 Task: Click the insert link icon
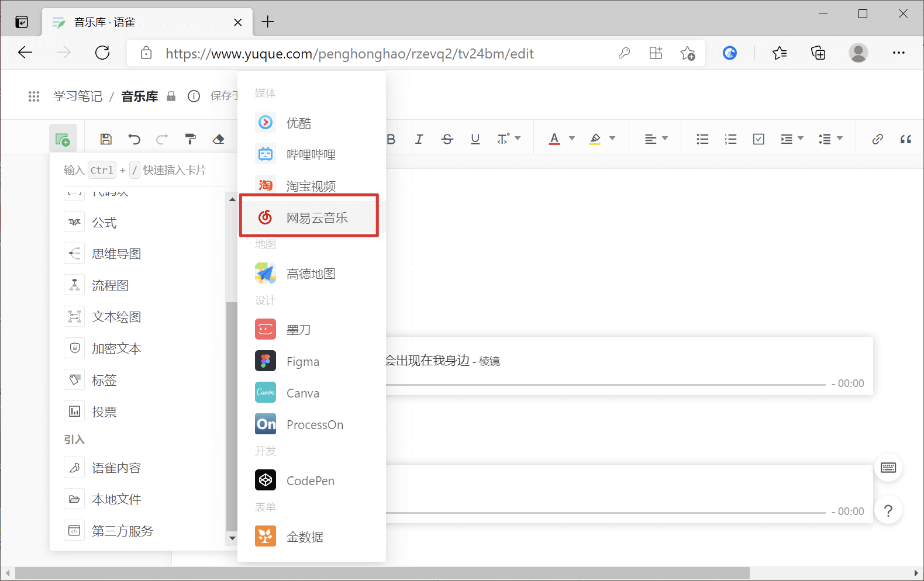tap(877, 139)
